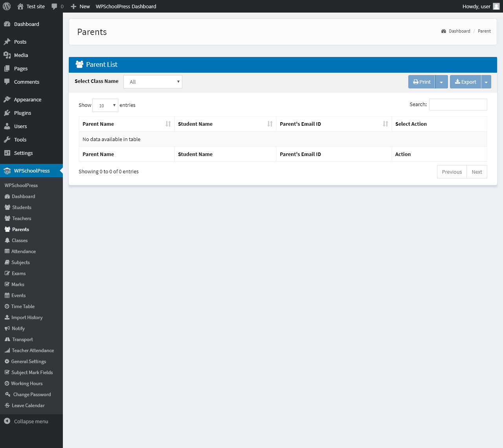503x448 pixels.
Task: Click the Tools wrench icon
Action: 7,140
